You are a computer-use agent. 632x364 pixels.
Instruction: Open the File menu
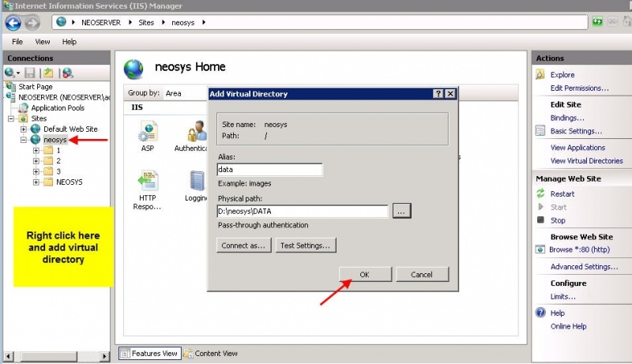coord(17,42)
